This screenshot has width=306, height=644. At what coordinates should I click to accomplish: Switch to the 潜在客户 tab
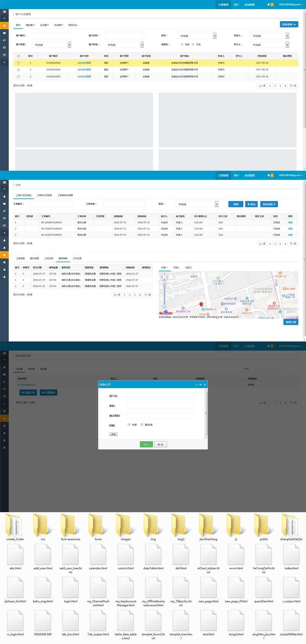(30, 25)
